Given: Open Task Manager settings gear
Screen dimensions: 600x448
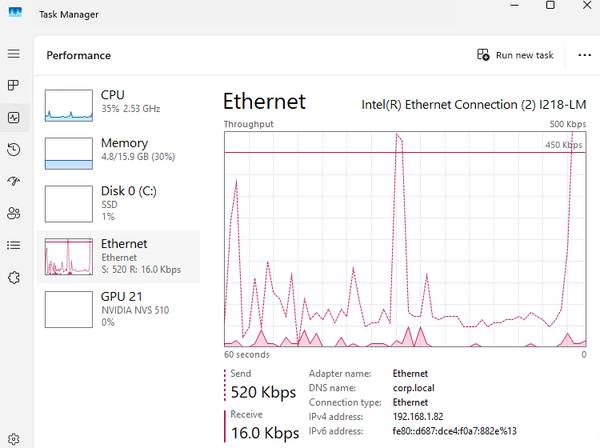Looking at the screenshot, I should click(x=14, y=439).
